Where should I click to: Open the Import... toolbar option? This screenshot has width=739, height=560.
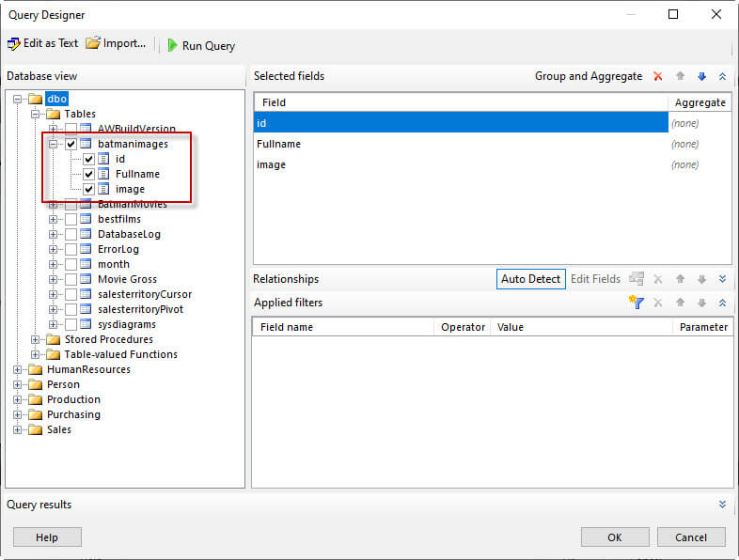(116, 44)
